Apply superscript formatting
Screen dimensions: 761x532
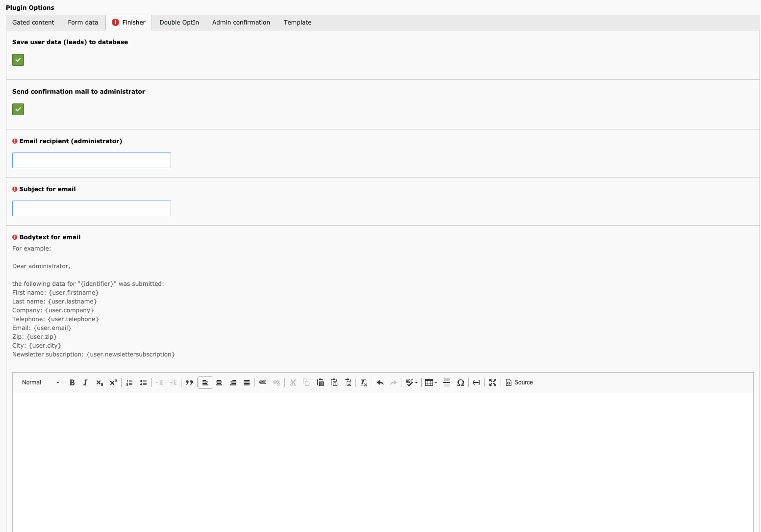click(113, 382)
